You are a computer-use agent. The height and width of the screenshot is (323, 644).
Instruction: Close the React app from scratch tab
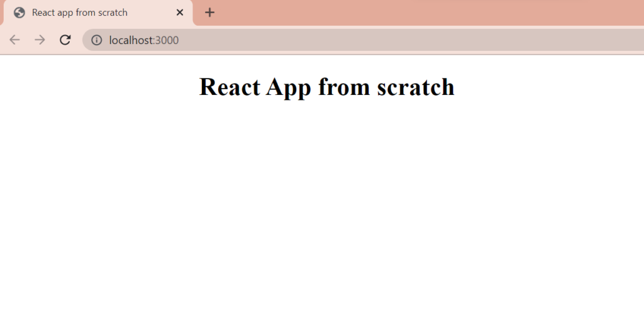click(x=179, y=13)
